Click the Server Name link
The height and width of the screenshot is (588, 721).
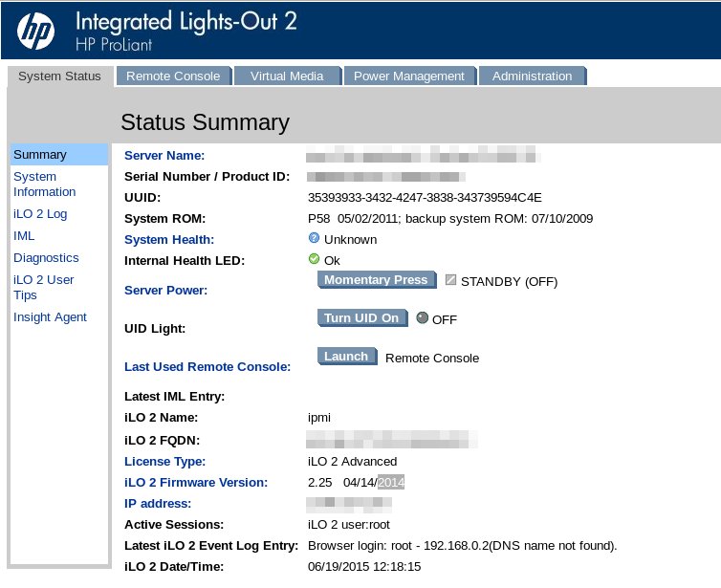[164, 156]
